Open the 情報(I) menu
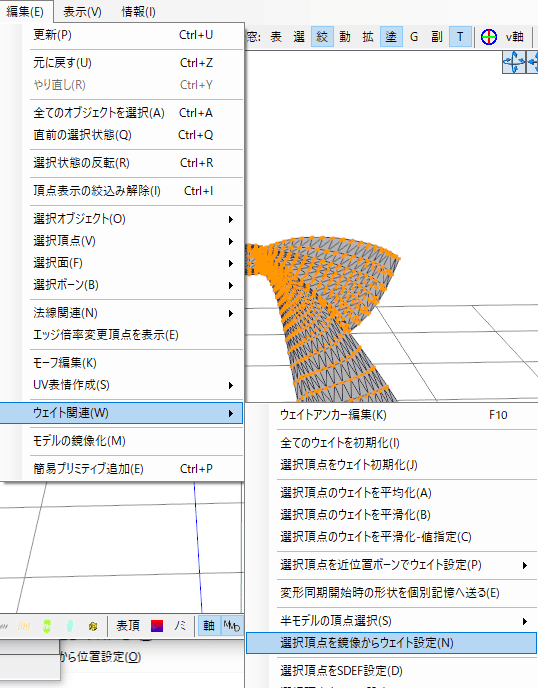538x688 pixels. point(138,11)
